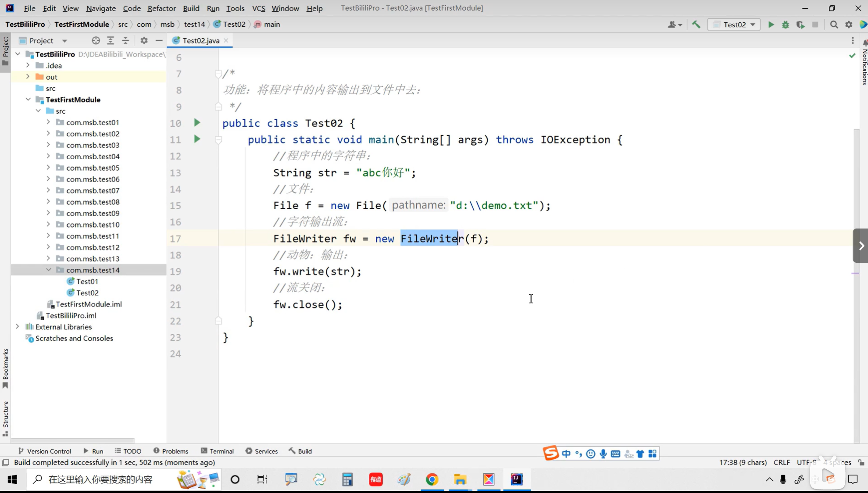Open the Refactor menu
Image resolution: width=868 pixels, height=493 pixels.
[161, 8]
